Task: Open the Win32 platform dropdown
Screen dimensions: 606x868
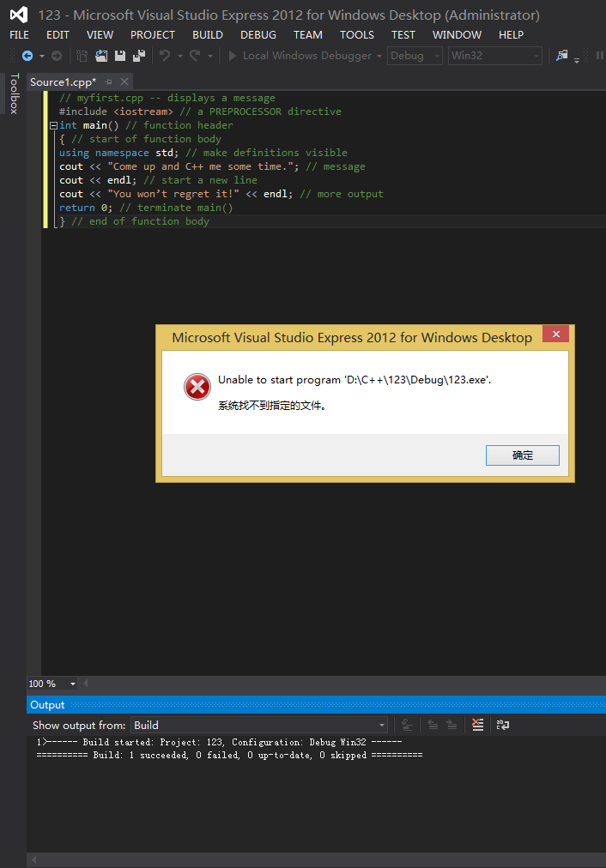Action: 494,56
